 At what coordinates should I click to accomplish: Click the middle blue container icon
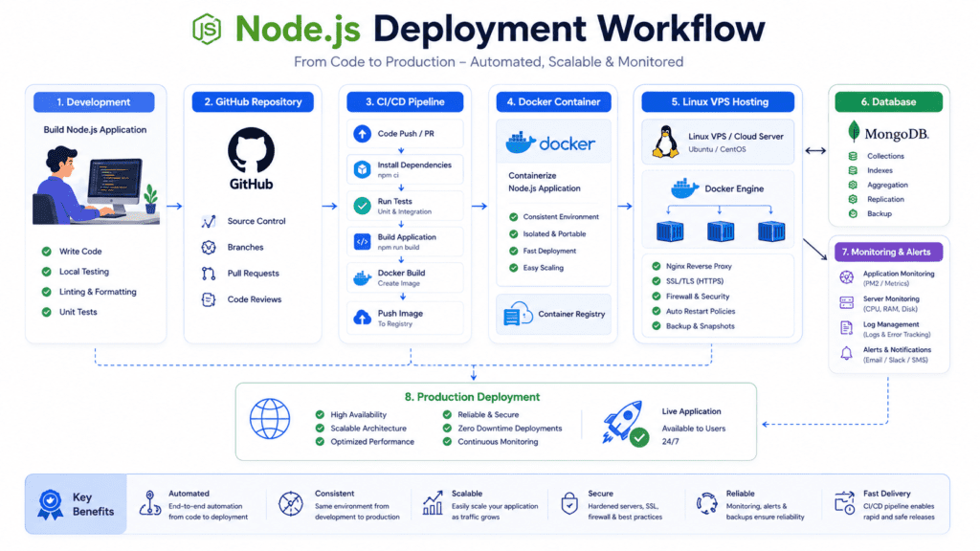[x=720, y=231]
